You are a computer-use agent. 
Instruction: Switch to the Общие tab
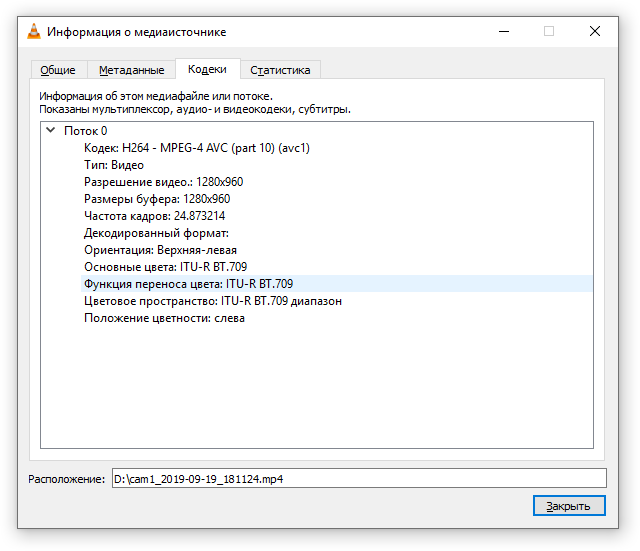click(58, 70)
